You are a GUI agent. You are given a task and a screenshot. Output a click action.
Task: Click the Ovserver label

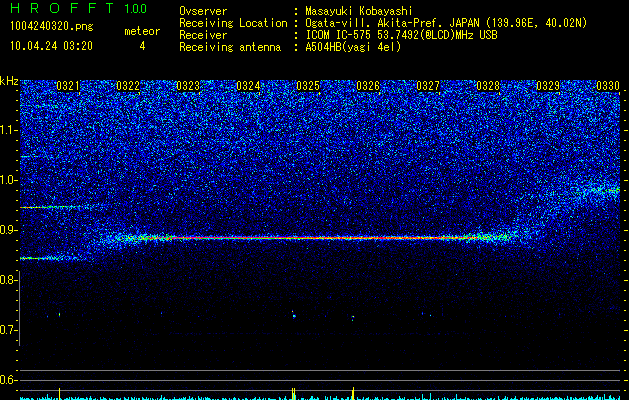pyautogui.click(x=203, y=11)
